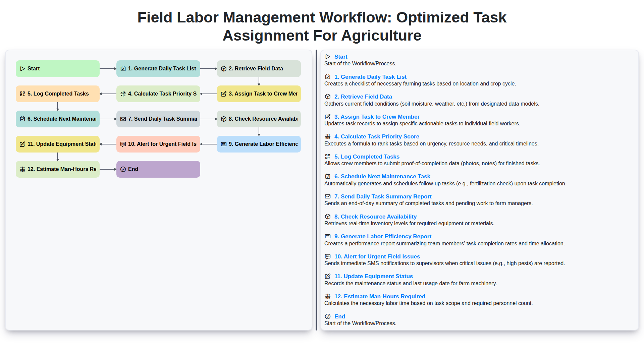Click the play icon in the Start node
This screenshot has height=362, width=644.
(x=23, y=68)
